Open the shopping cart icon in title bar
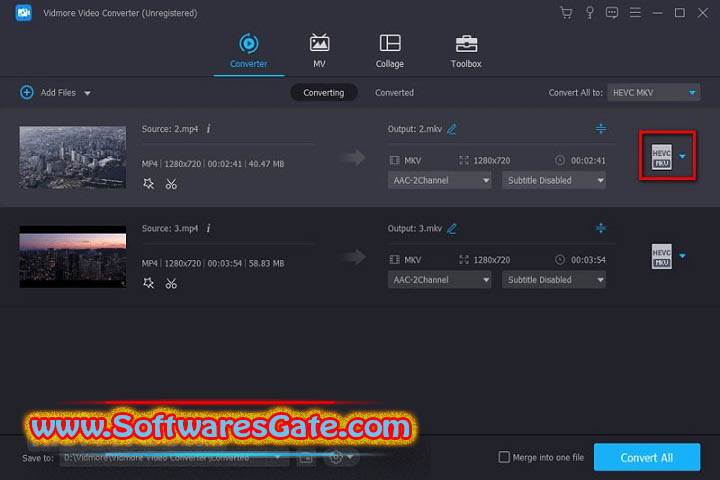 [566, 12]
